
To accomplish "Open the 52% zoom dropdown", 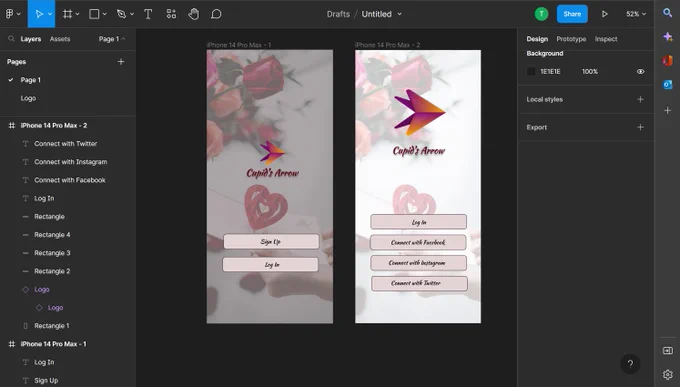I will [636, 14].
